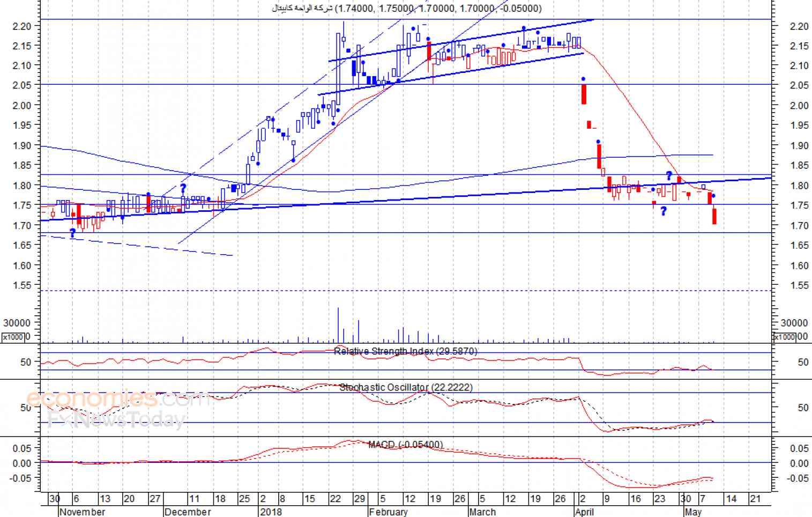Click the chart title with OHLC values
Image resolution: width=812 pixels, height=517 pixels.
406,8
